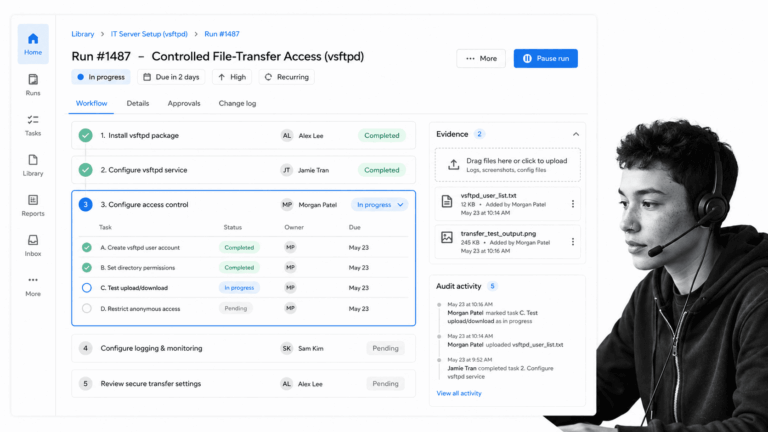Uncheck task A. Create vsftpd user account
The width and height of the screenshot is (768, 432).
pyautogui.click(x=87, y=247)
